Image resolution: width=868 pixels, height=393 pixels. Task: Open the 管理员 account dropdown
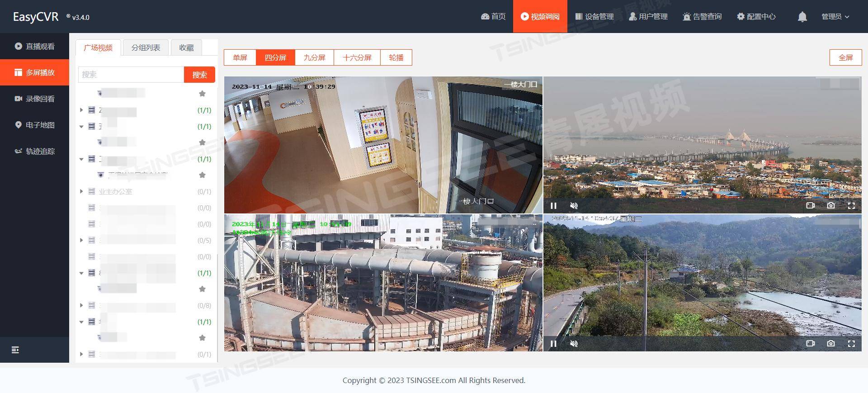(835, 16)
